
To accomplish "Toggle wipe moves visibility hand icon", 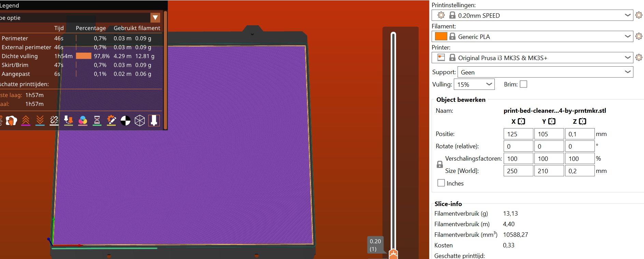I will pyautogui.click(x=11, y=120).
